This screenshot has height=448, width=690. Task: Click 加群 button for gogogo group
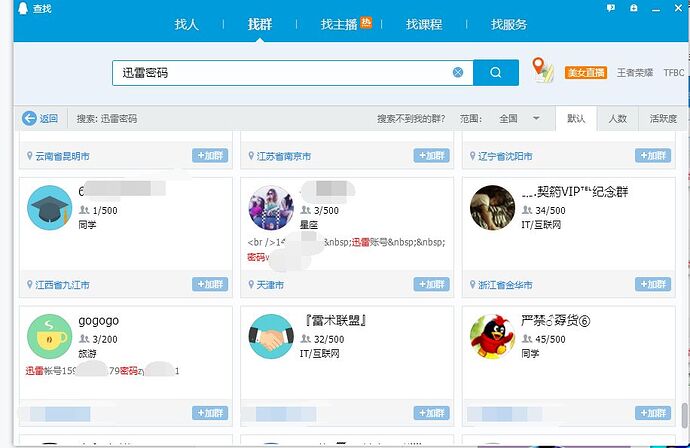210,412
